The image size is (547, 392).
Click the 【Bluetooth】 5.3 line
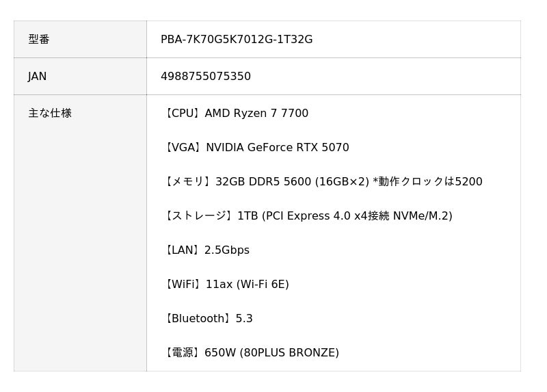(x=207, y=319)
